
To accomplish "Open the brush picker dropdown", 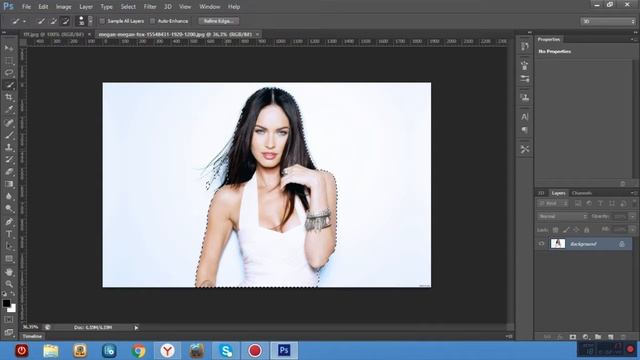I will [90, 21].
